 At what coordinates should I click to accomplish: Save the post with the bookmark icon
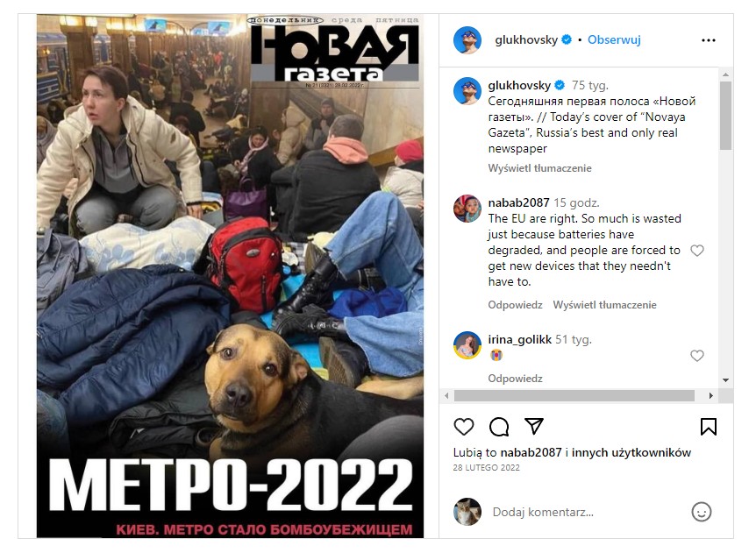709,427
